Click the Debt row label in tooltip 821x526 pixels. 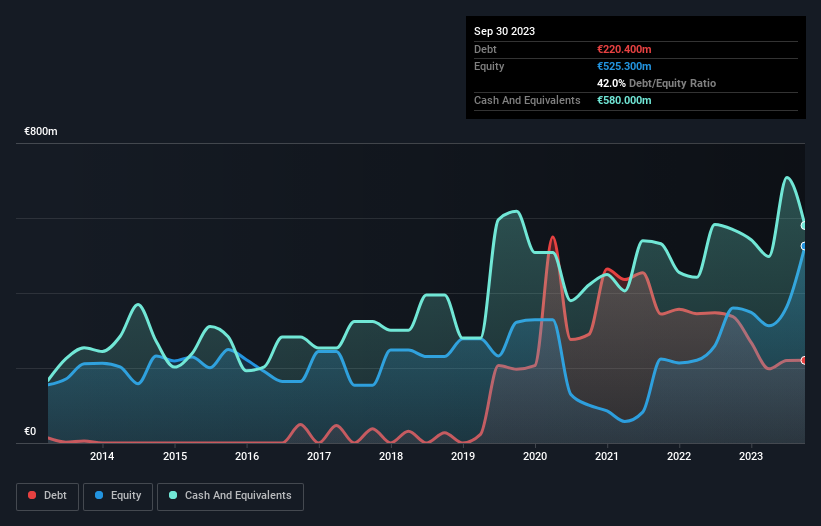tap(485, 49)
